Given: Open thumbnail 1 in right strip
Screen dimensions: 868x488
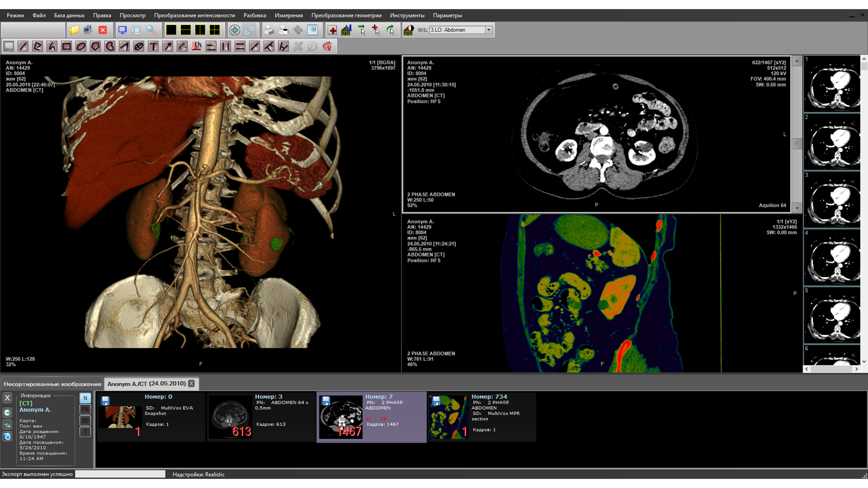Looking at the screenshot, I should [x=832, y=84].
